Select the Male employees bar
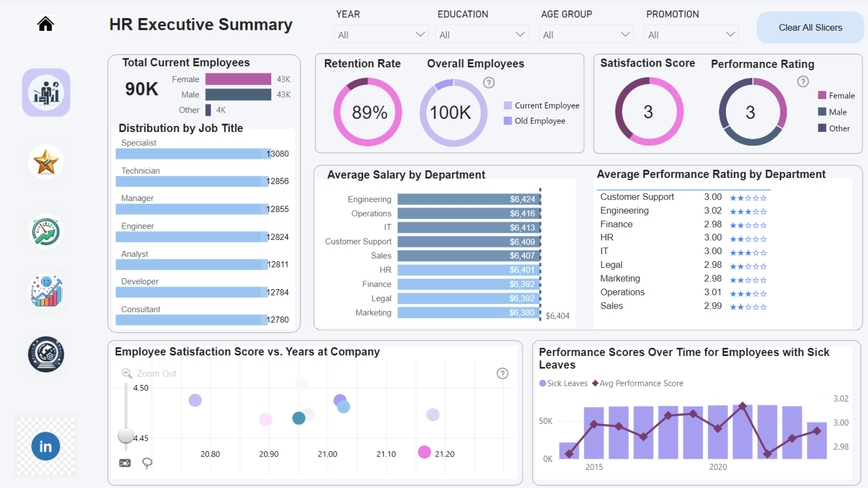This screenshot has height=488, width=868. point(238,94)
